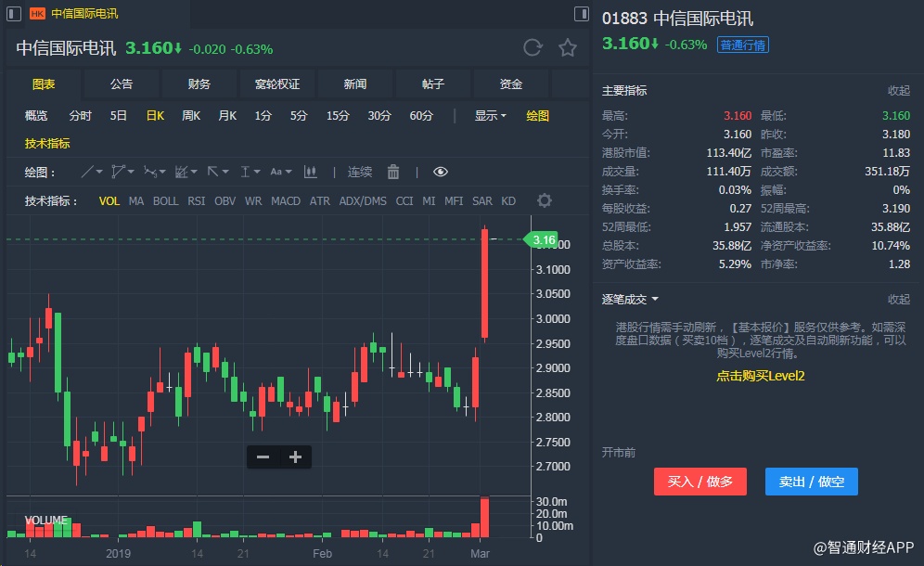This screenshot has width=924, height=566.
Task: Open the polyline tool dropdown arrow
Action: [131, 172]
